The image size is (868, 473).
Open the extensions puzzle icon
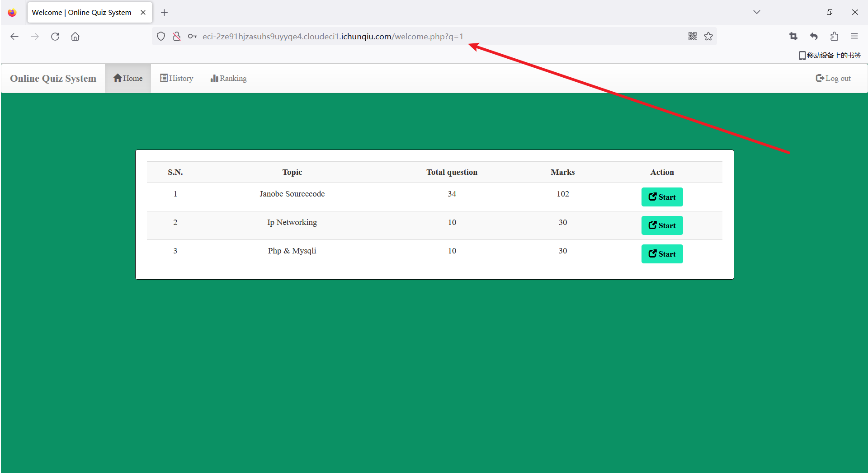(834, 36)
